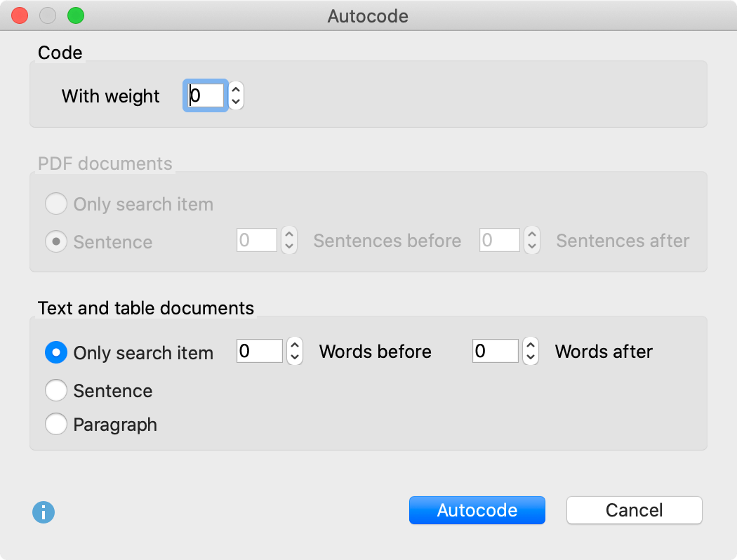Click the disabled Only search item PDF option

tap(56, 204)
